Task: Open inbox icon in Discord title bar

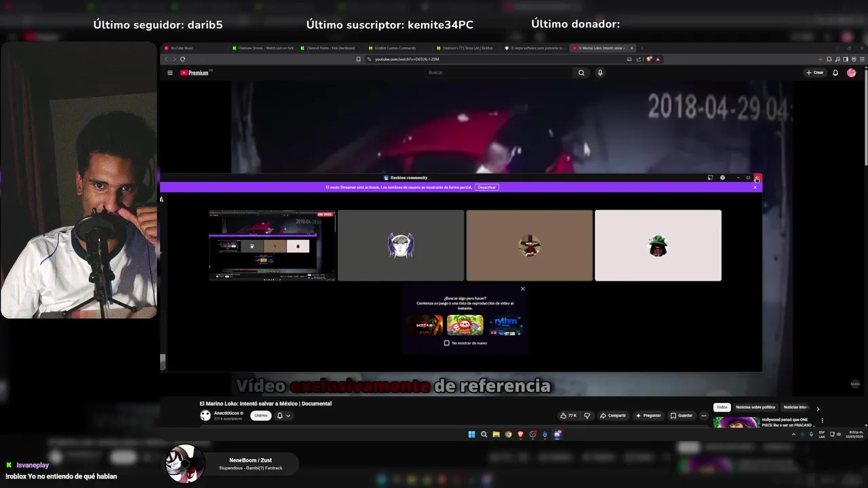Action: 710,178
